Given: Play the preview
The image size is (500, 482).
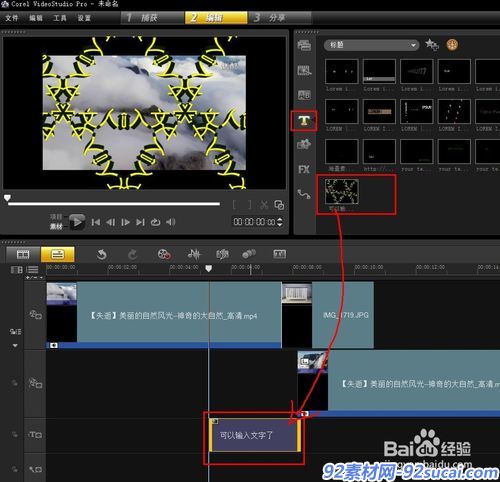Looking at the screenshot, I should pyautogui.click(x=77, y=222).
